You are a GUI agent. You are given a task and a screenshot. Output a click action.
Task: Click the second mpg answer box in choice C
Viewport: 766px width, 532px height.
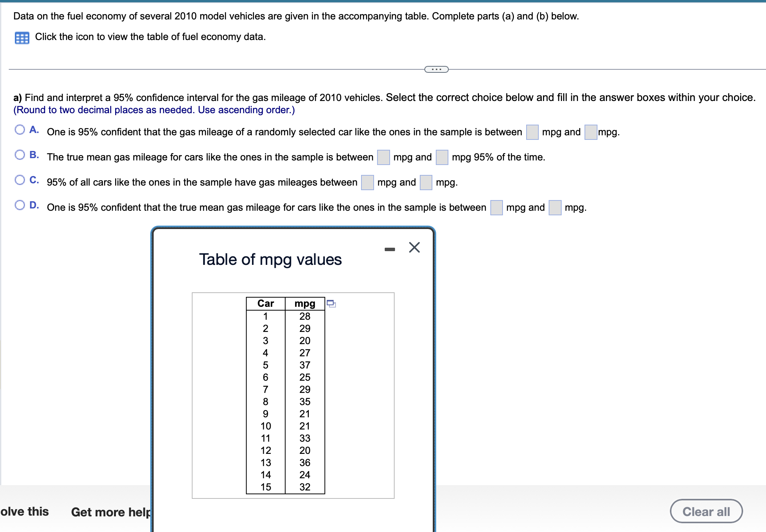[x=426, y=183]
